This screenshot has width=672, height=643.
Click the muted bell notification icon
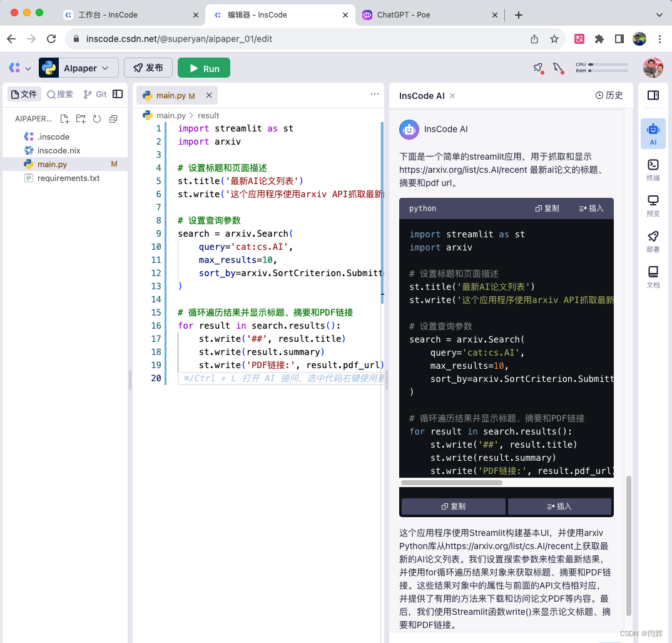tap(558, 68)
